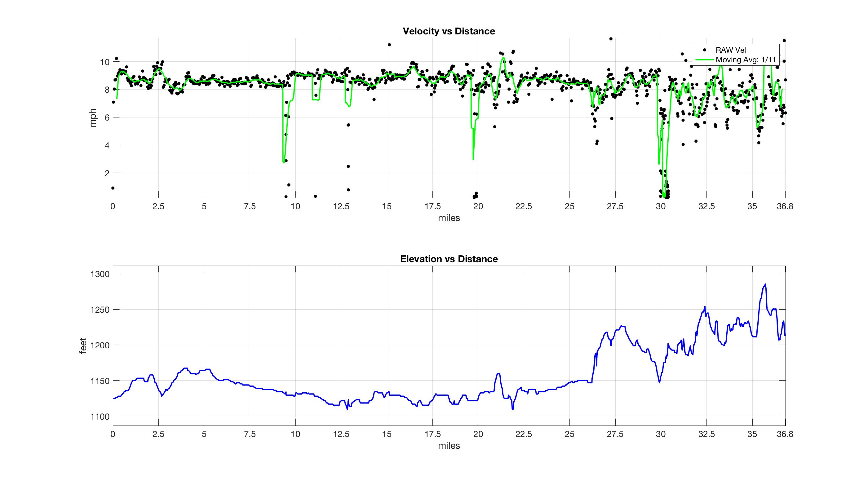Click the 'miles' label under velocity plot
The width and height of the screenshot is (868, 481).
click(x=449, y=218)
